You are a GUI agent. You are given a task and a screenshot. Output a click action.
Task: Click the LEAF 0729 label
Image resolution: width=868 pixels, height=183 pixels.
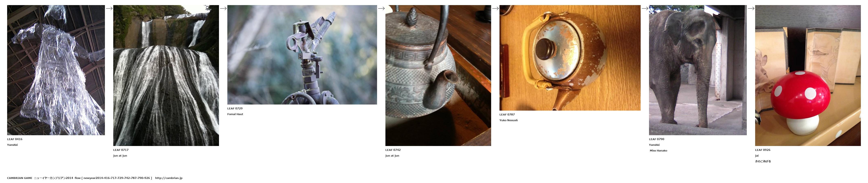[x=235, y=109]
